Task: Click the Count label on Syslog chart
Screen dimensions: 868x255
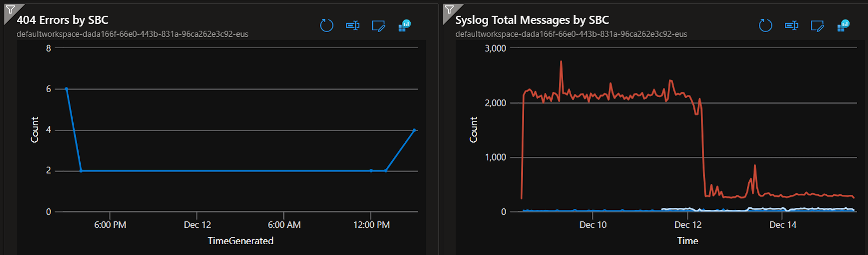Action: (474, 130)
